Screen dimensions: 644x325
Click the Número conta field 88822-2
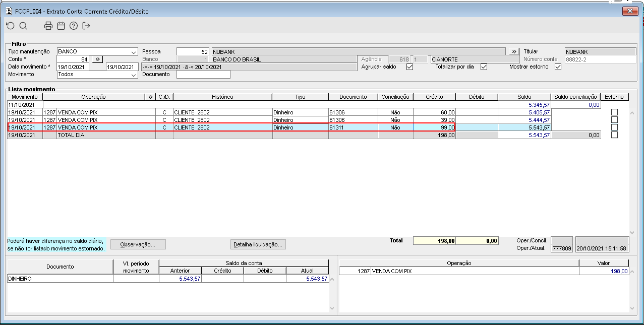coord(601,59)
